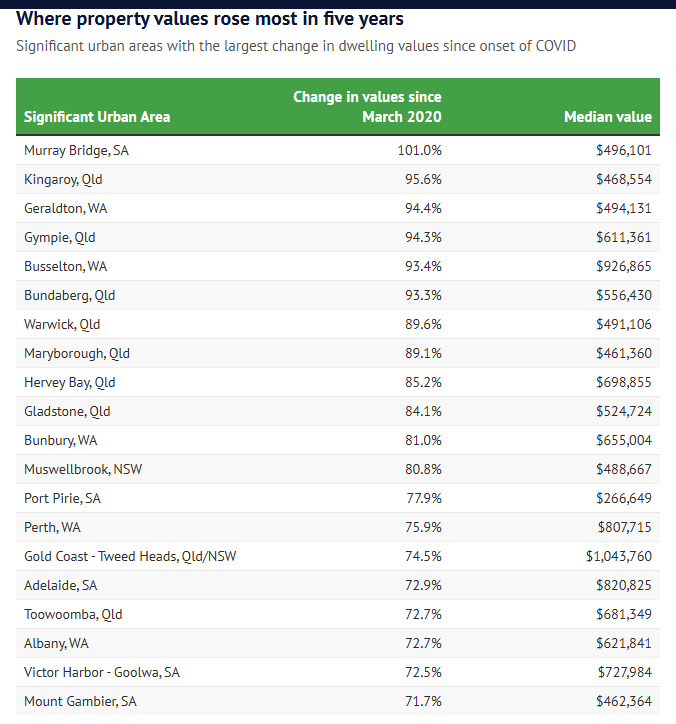676x724 pixels.
Task: Click Toowoomba's $681,349 median value
Action: (621, 614)
